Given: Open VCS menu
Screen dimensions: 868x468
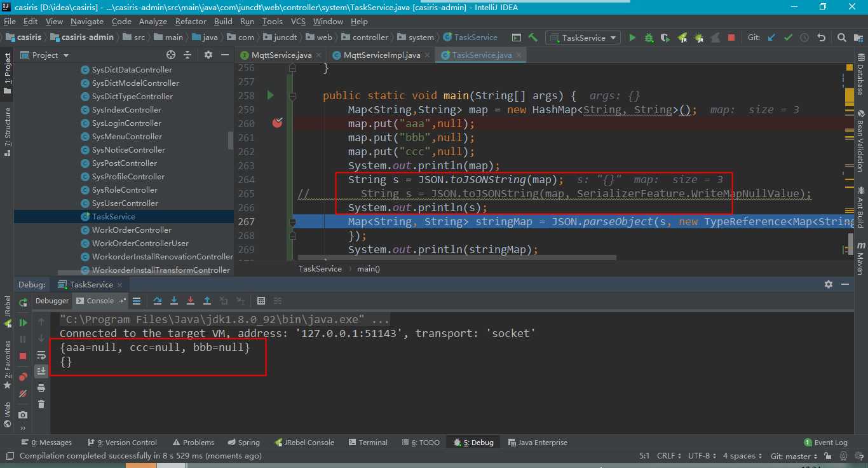Looking at the screenshot, I should tap(298, 21).
